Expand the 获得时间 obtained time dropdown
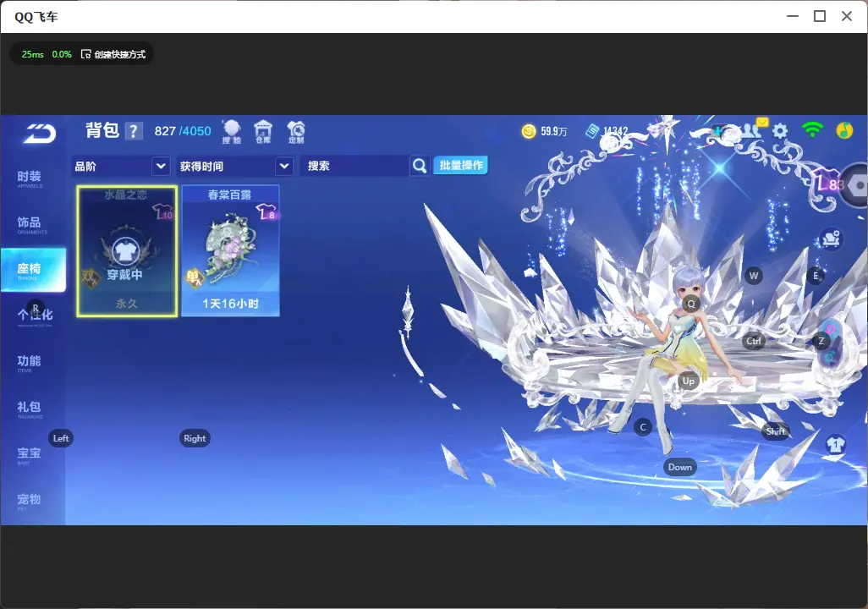 [234, 166]
